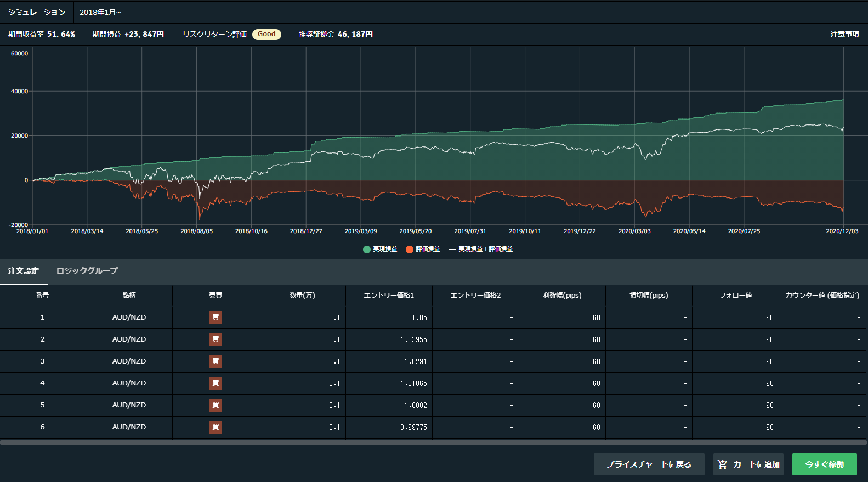Click the 買 badge in row 2
Screen dimensions: 868x482
click(215, 339)
